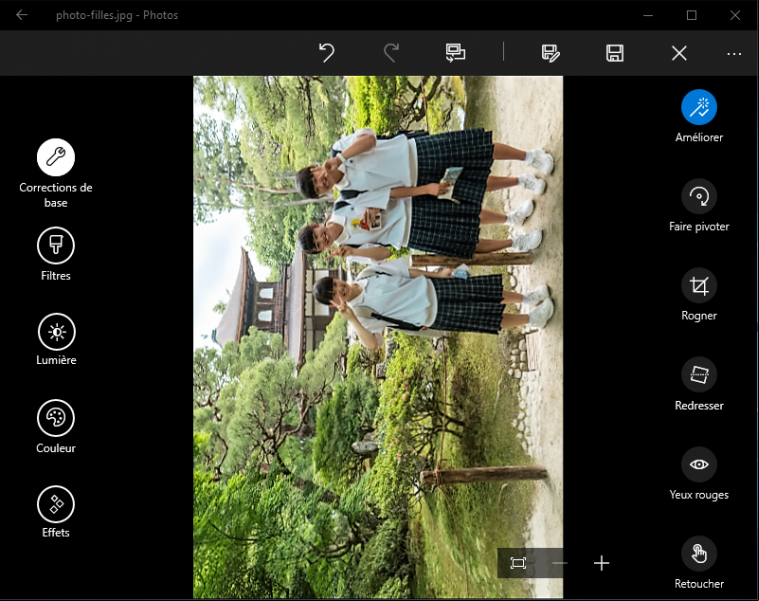Screen dimensions: 759x601
Task: Select the Redresser straighten tool
Action: tap(699, 375)
